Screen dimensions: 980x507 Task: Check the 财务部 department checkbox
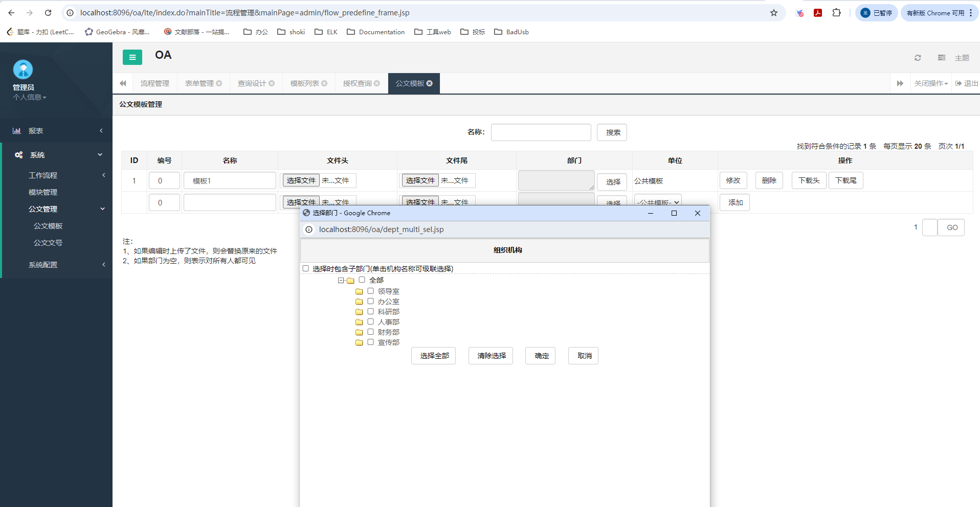point(371,332)
